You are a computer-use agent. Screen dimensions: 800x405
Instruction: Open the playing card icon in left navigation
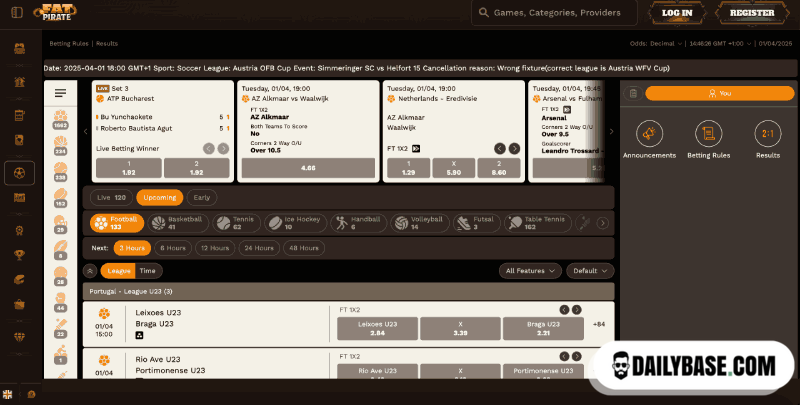[19, 140]
